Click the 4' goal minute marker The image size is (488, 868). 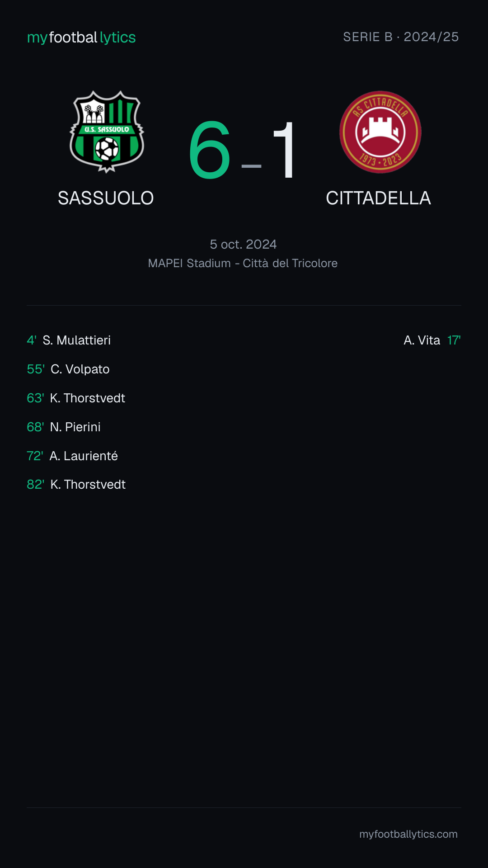(32, 340)
